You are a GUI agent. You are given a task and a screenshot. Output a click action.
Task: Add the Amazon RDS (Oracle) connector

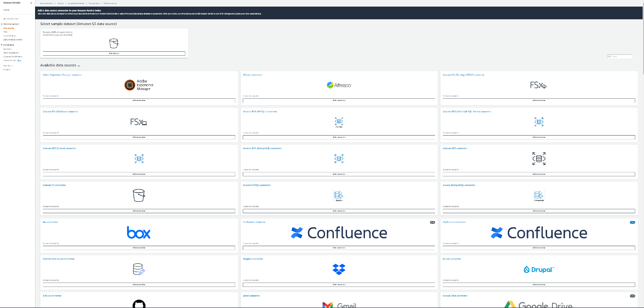click(139, 174)
